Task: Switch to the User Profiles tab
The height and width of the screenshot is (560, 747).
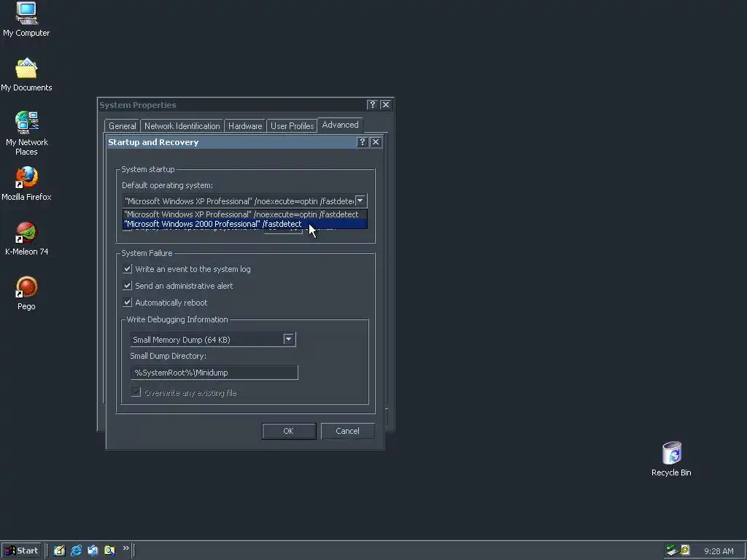Action: coord(292,126)
